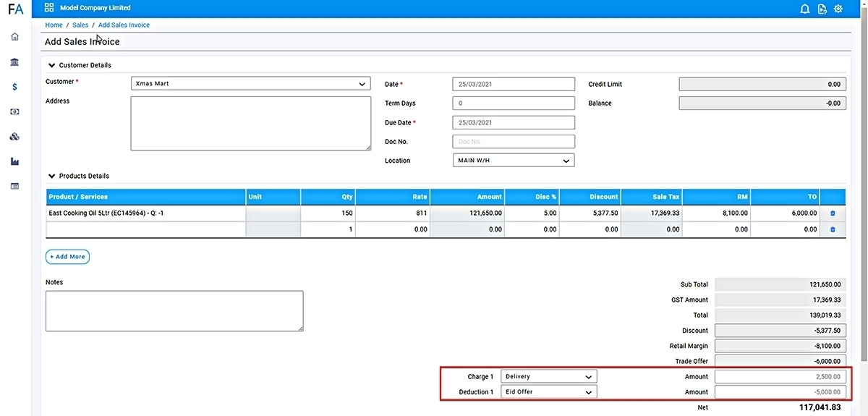This screenshot has width=868, height=416.
Task: Open the Home sidebar icon
Action: 15,37
